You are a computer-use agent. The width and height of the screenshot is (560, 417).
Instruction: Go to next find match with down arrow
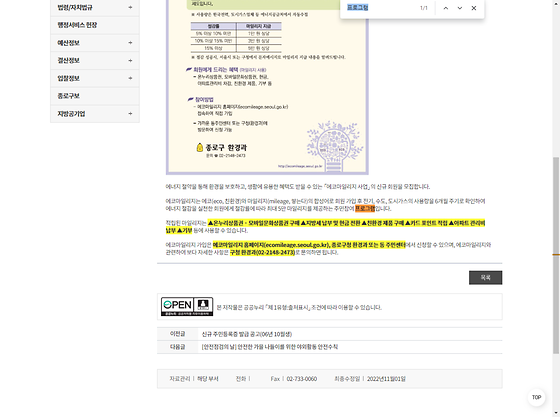click(460, 8)
